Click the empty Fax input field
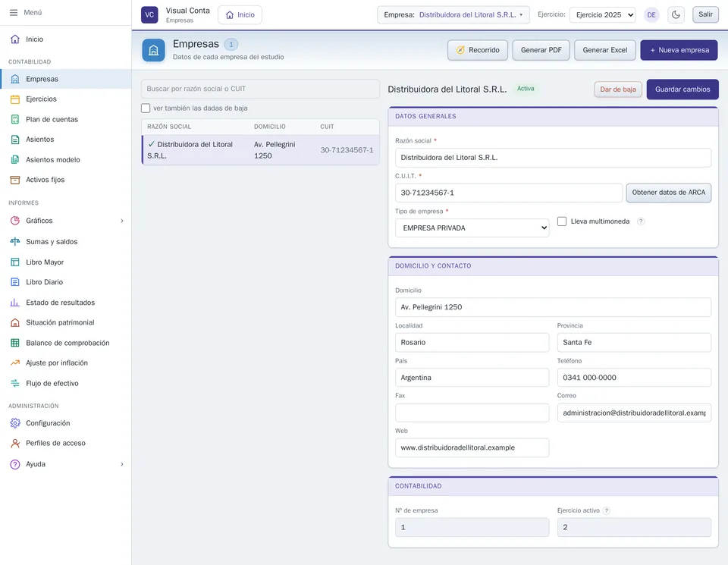The height and width of the screenshot is (565, 728). [472, 413]
